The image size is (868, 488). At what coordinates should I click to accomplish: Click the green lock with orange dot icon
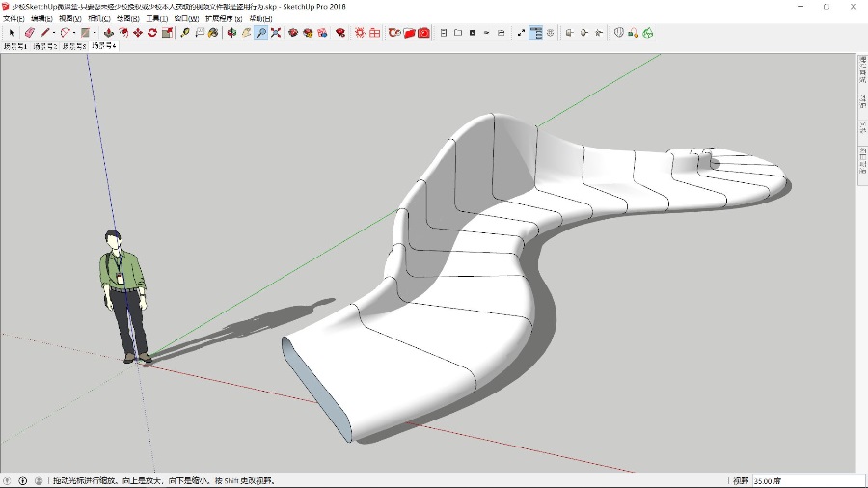[634, 33]
